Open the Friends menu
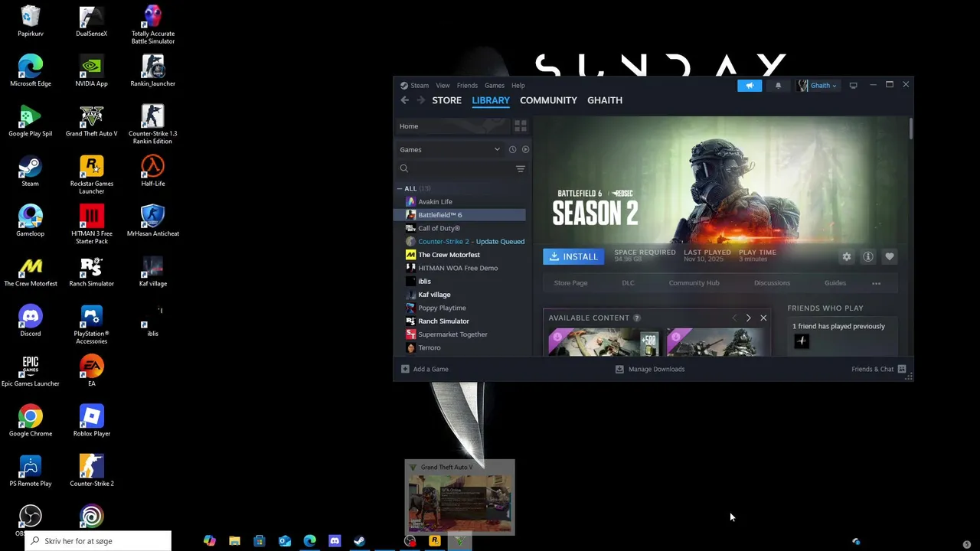 tap(467, 86)
